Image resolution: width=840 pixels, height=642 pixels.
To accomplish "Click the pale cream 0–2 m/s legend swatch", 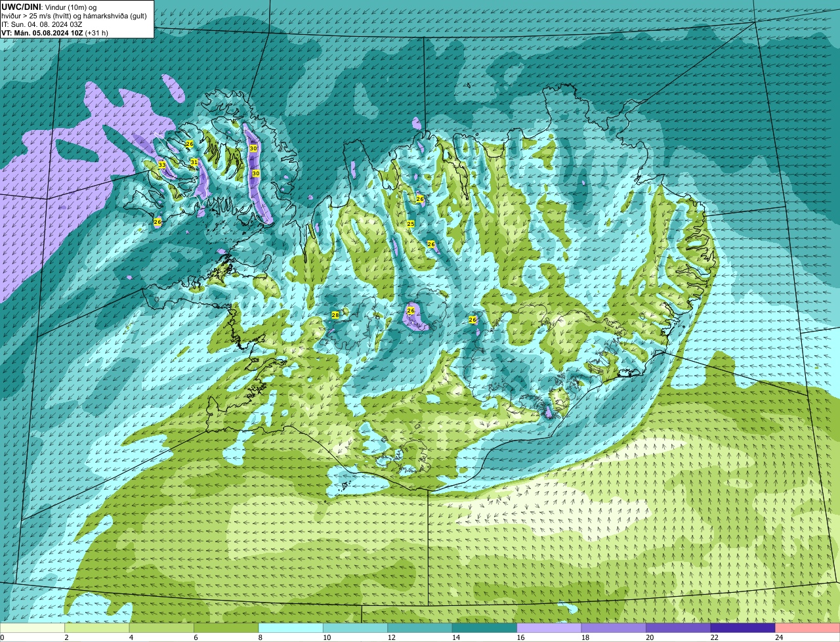I will 33,628.
